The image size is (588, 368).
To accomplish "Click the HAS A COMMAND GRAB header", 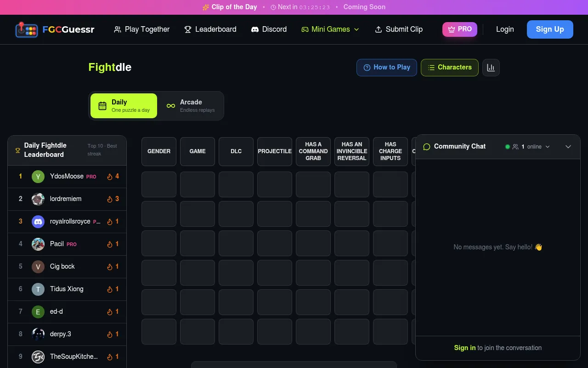I will point(313,151).
